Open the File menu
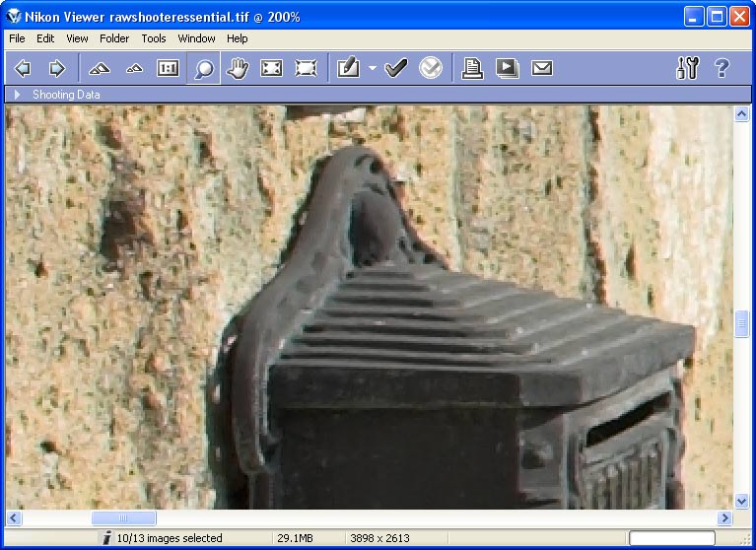This screenshot has height=550, width=756. pyautogui.click(x=17, y=38)
